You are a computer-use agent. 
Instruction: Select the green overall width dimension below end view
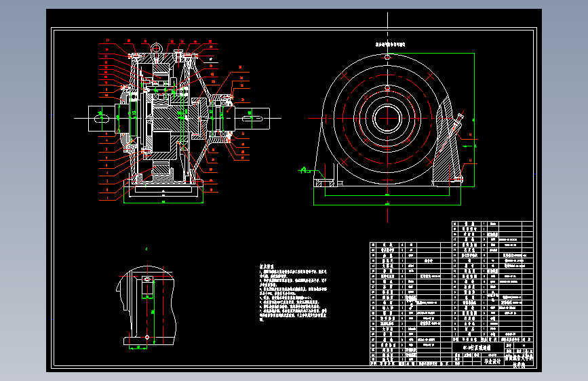[387, 204]
